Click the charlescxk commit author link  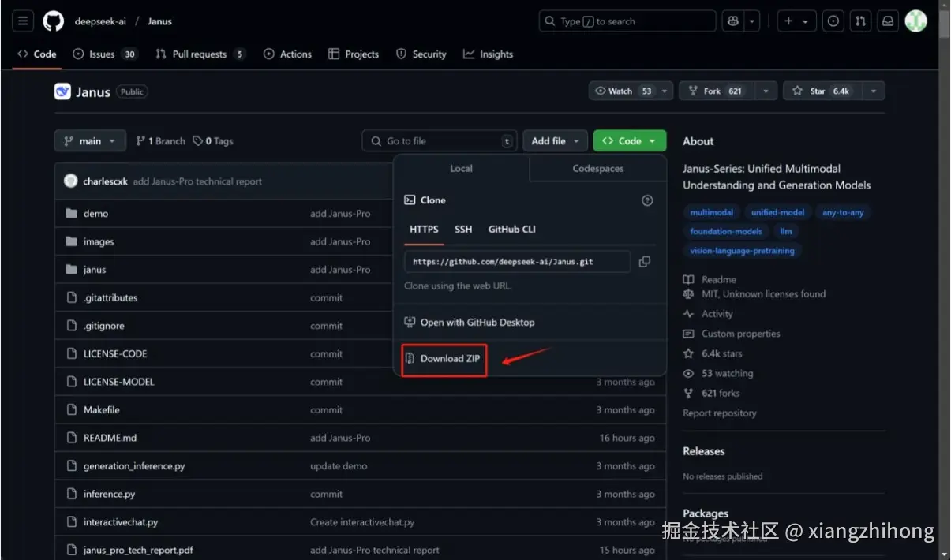(x=106, y=181)
